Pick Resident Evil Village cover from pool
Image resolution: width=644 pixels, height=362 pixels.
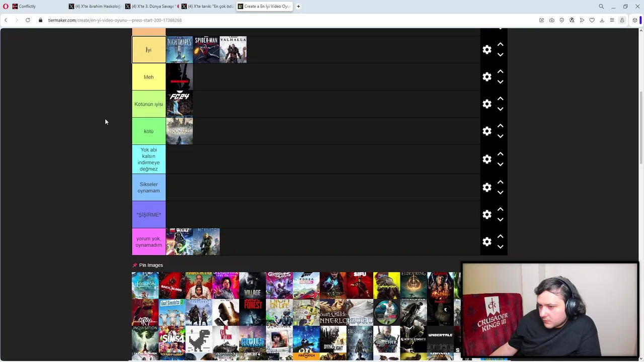[253, 285]
